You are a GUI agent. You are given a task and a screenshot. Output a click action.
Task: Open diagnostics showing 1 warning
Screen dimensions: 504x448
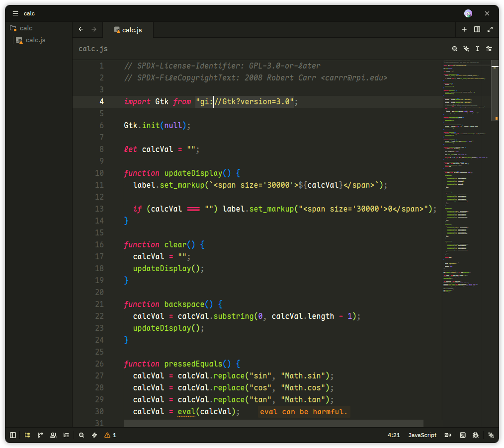pyautogui.click(x=110, y=435)
